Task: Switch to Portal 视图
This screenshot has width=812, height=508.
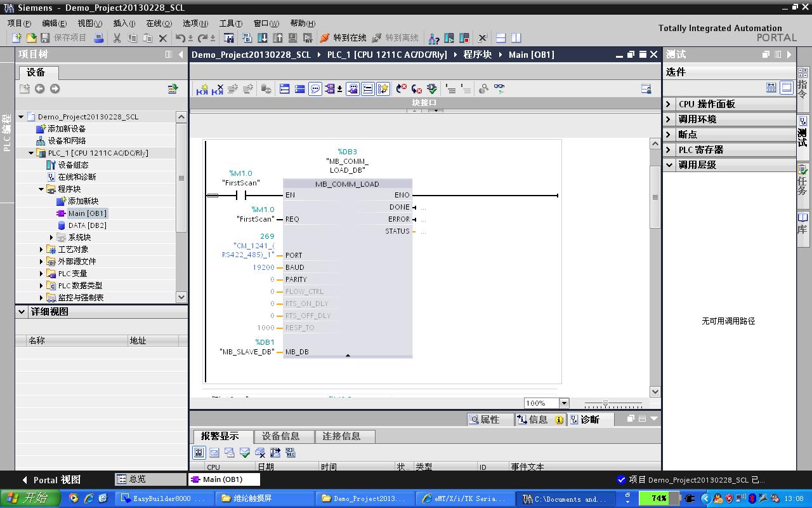Action: (51, 480)
